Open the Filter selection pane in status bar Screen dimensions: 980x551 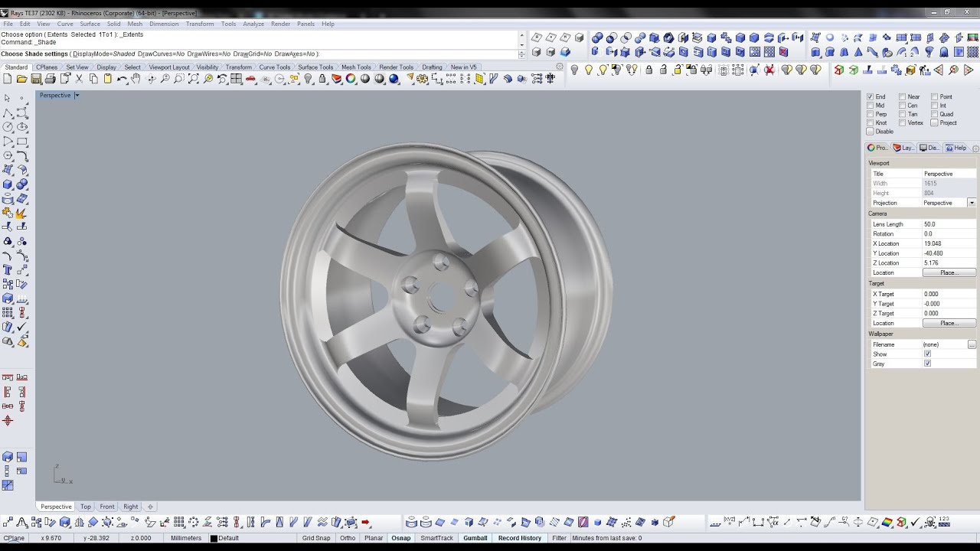click(559, 538)
